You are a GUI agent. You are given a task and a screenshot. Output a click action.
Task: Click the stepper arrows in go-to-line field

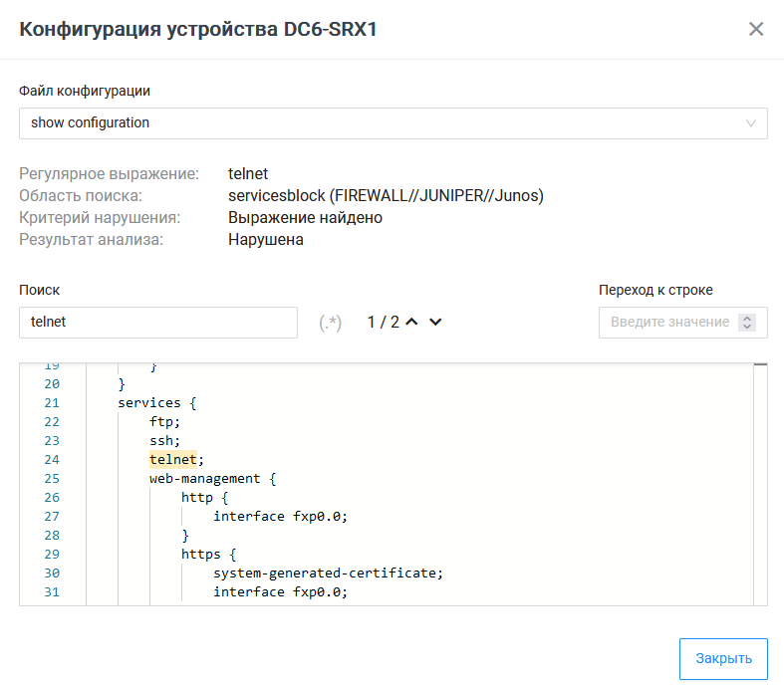pyautogui.click(x=748, y=323)
